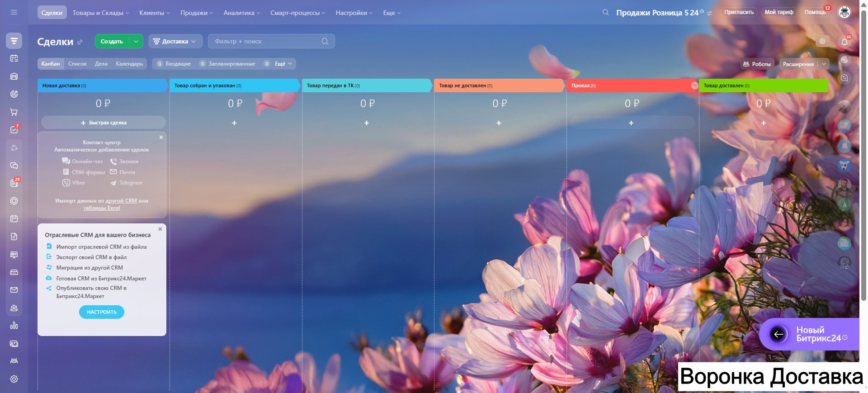
Task: Pin the Сделки page with pin icon
Action: coord(80,42)
